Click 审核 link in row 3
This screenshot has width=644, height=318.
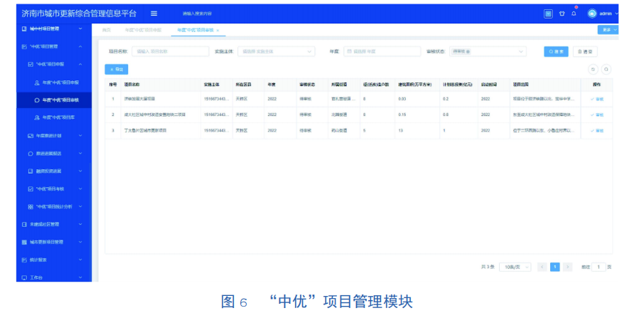[597, 131]
